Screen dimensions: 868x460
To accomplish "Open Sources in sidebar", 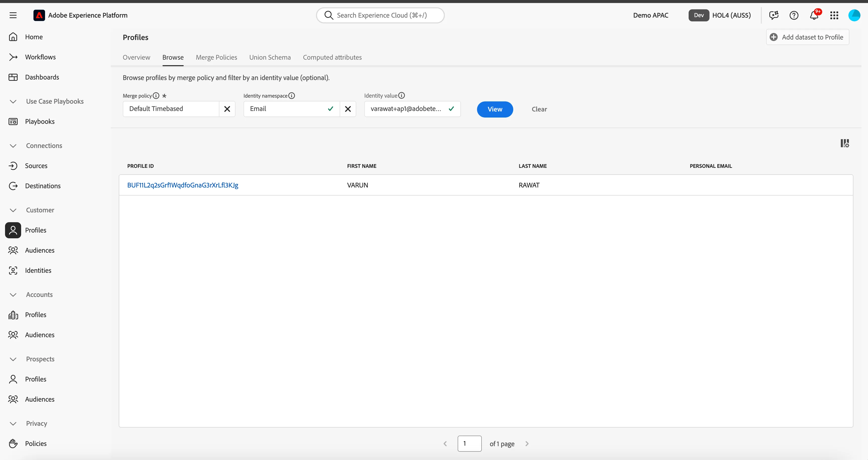I will coord(36,166).
